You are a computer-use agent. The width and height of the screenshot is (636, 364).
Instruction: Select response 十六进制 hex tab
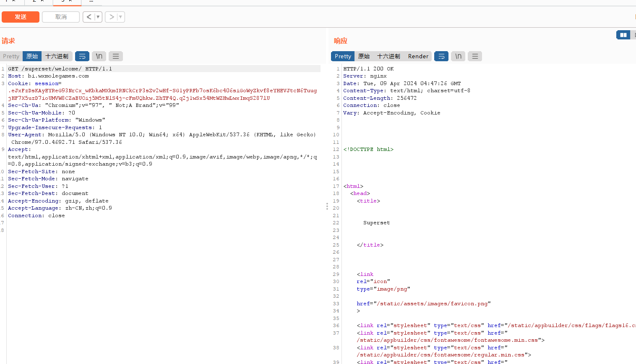(388, 56)
